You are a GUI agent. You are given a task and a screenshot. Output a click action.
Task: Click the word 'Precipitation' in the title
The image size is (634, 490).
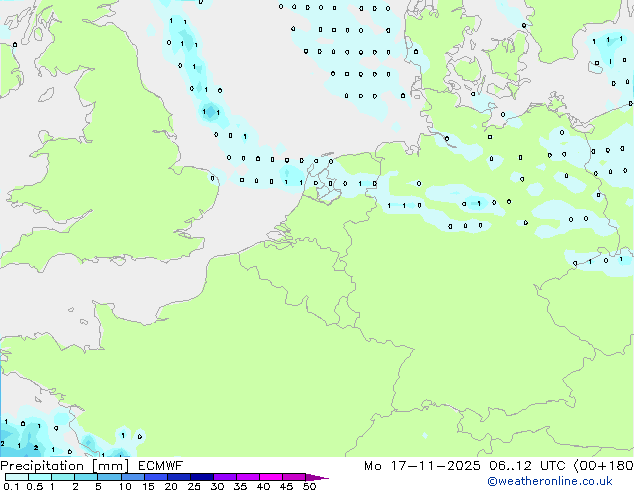pos(42,466)
